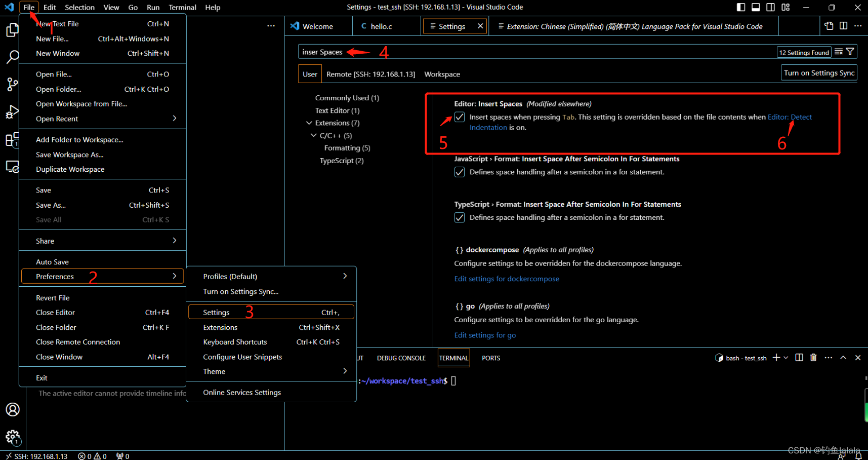Expand Preferences submenu
This screenshot has width=868, height=460.
(103, 277)
